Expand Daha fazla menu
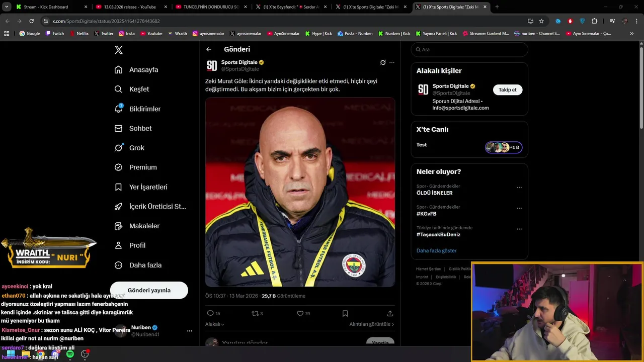Screen dimensions: 644x362 138,265
